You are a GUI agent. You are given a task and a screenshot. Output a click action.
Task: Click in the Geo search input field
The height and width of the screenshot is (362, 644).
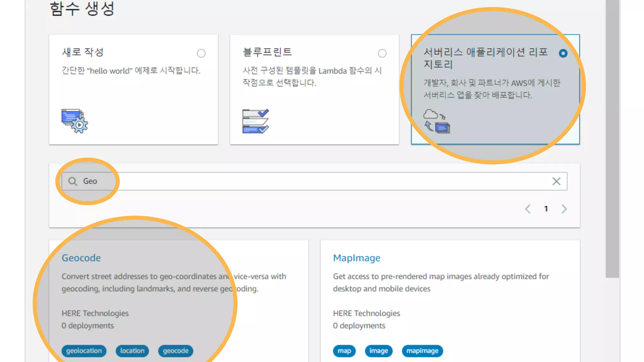(314, 181)
